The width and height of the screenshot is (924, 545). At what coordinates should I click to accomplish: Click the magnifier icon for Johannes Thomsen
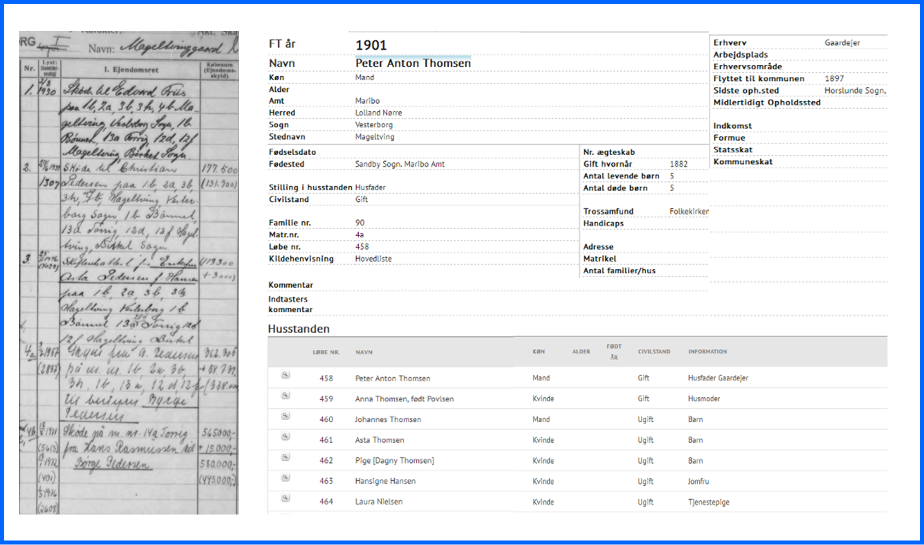pos(285,417)
